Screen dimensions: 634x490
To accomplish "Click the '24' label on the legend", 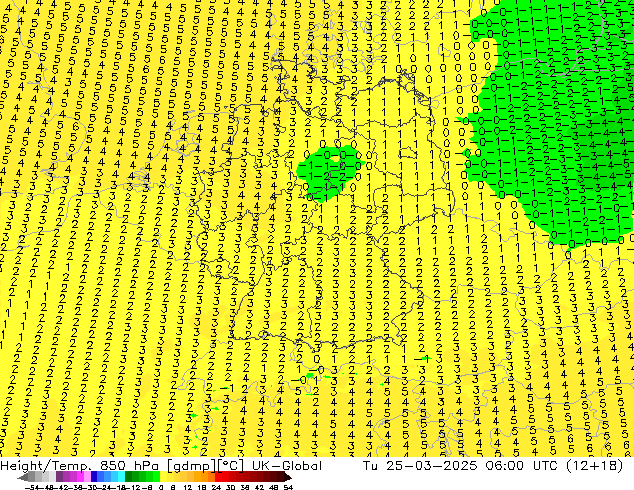I will click(x=216, y=487).
